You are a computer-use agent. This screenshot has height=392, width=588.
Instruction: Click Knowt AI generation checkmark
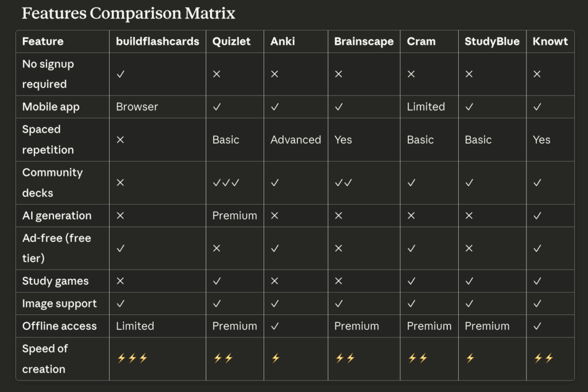click(x=537, y=216)
